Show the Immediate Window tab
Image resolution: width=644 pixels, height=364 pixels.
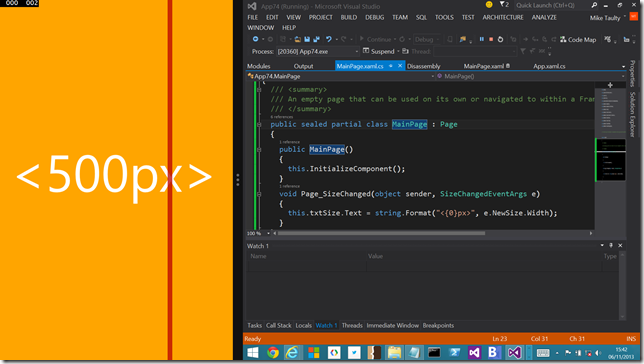393,325
